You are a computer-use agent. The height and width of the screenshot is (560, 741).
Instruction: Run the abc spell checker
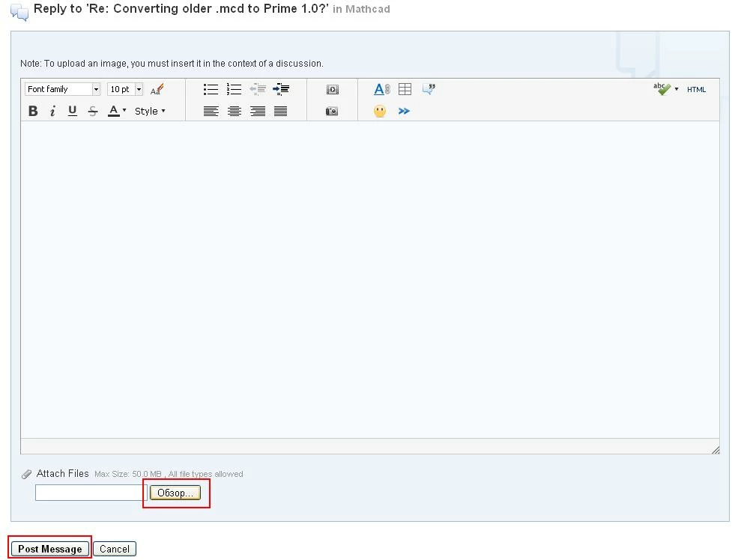pos(662,89)
